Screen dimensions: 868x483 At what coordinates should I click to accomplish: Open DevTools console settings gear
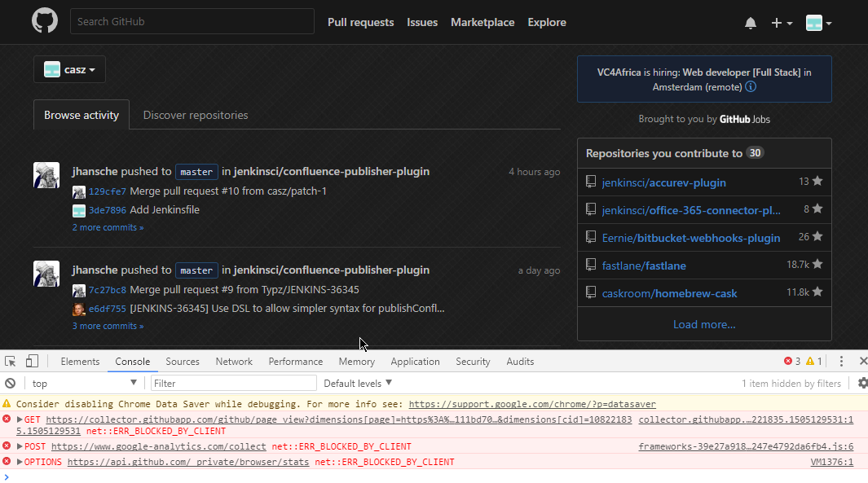point(862,383)
